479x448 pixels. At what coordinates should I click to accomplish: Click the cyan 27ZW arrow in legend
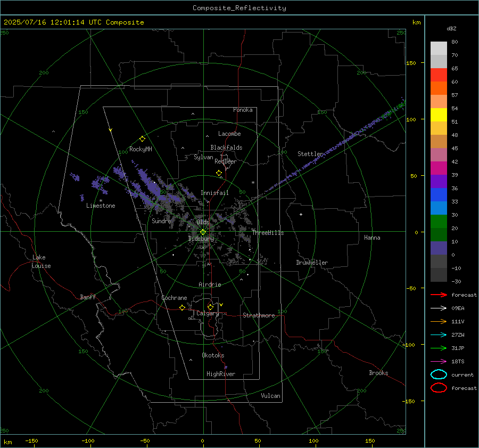point(439,335)
